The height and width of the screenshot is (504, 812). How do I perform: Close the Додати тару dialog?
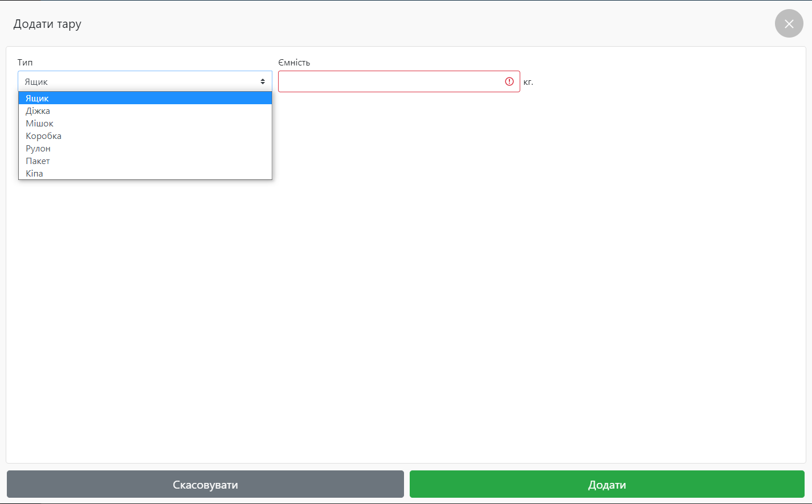point(789,24)
